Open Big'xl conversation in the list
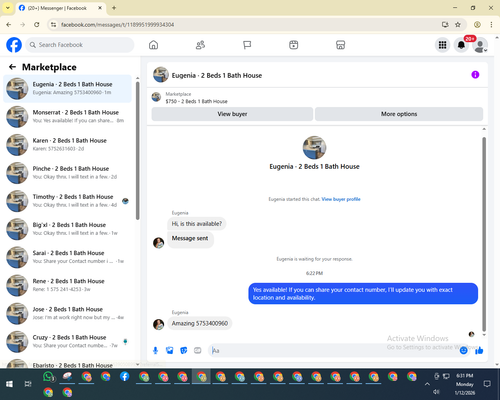This screenshot has width=500, height=400. (67, 229)
